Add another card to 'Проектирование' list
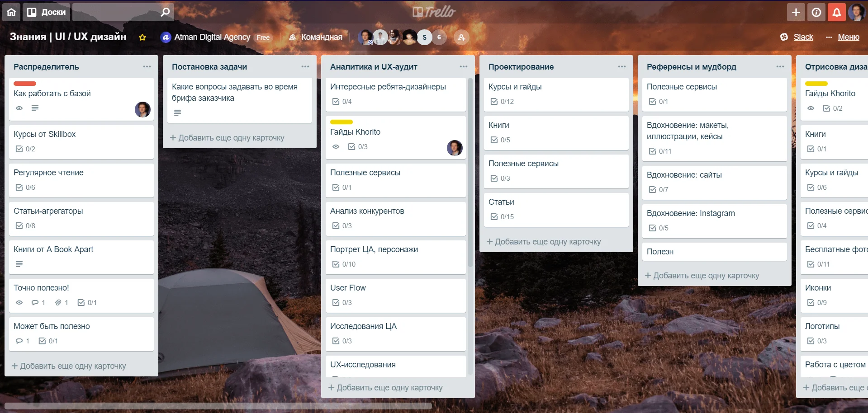Image resolution: width=868 pixels, height=413 pixels. point(544,242)
